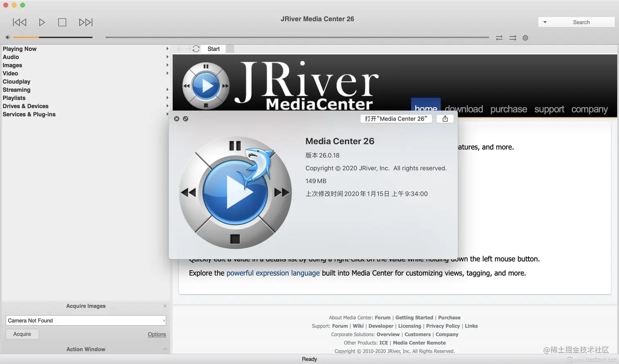
Task: Open the Privacy Policy link
Action: coord(443,326)
